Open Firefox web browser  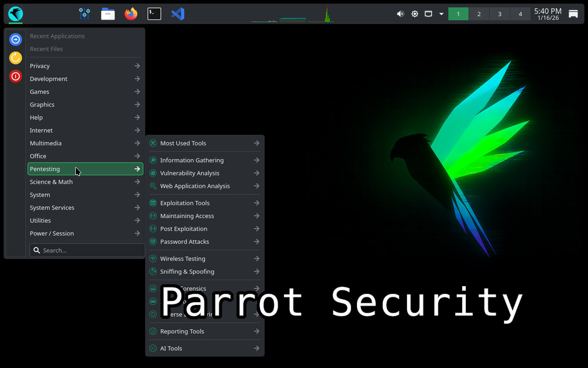pyautogui.click(x=131, y=14)
